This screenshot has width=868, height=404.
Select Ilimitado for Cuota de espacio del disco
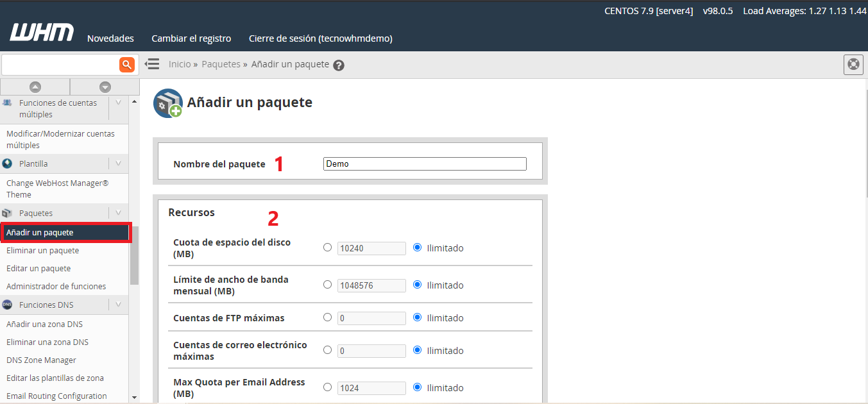pos(418,248)
